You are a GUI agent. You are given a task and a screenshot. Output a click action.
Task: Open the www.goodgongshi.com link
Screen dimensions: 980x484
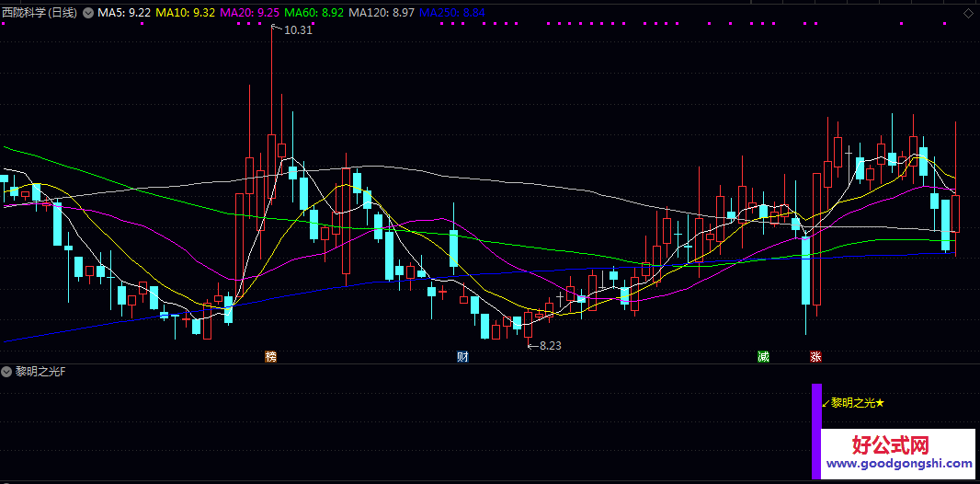click(898, 465)
